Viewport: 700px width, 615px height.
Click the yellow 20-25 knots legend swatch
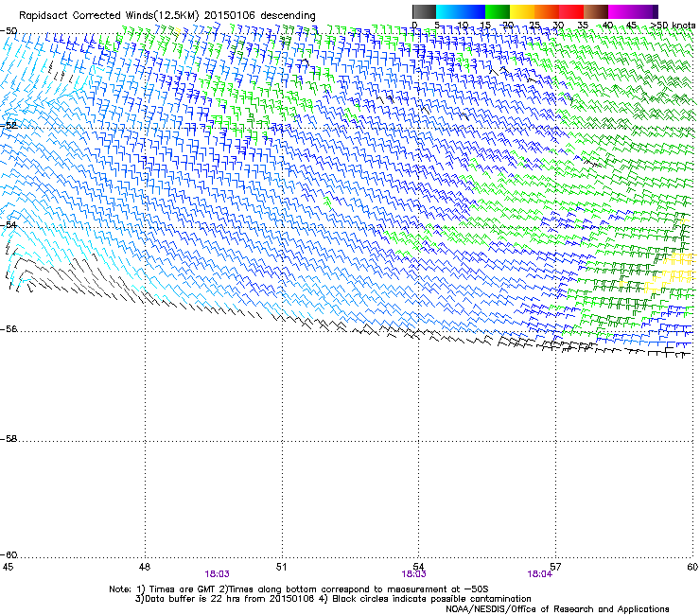[x=522, y=11]
